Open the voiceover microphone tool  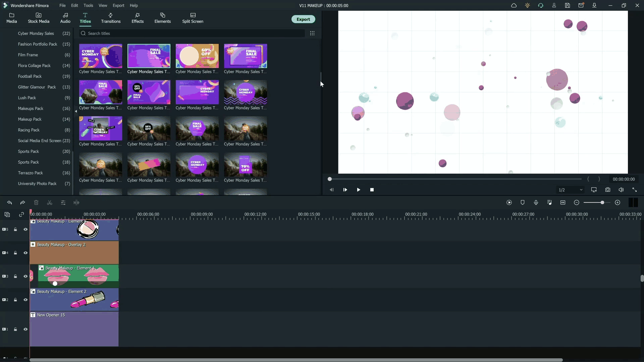pos(536,202)
